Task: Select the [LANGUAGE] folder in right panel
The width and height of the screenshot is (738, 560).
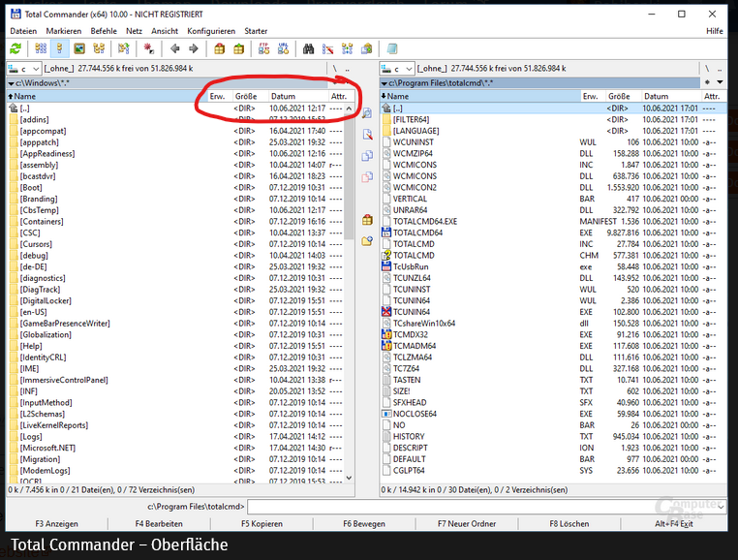Action: point(553,131)
